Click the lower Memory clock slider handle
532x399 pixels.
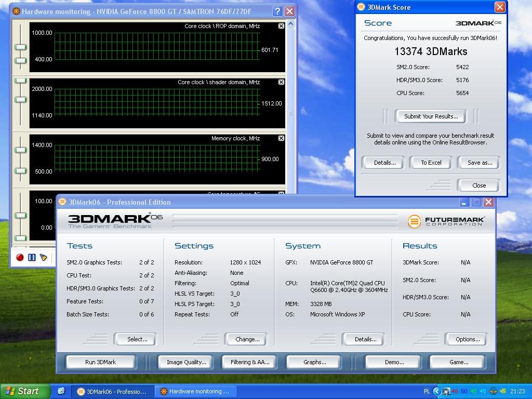[x=20, y=171]
